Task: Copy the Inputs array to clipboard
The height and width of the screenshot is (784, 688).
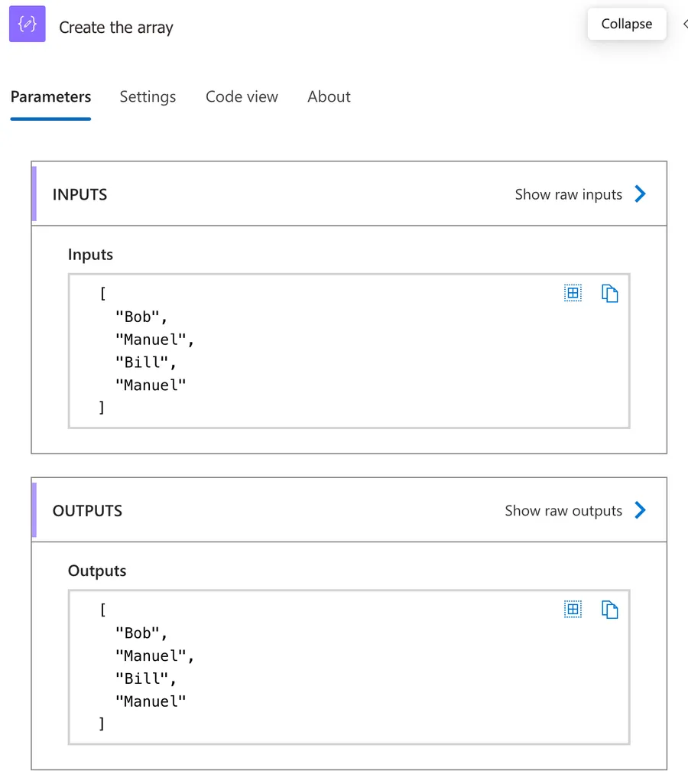Action: point(609,293)
